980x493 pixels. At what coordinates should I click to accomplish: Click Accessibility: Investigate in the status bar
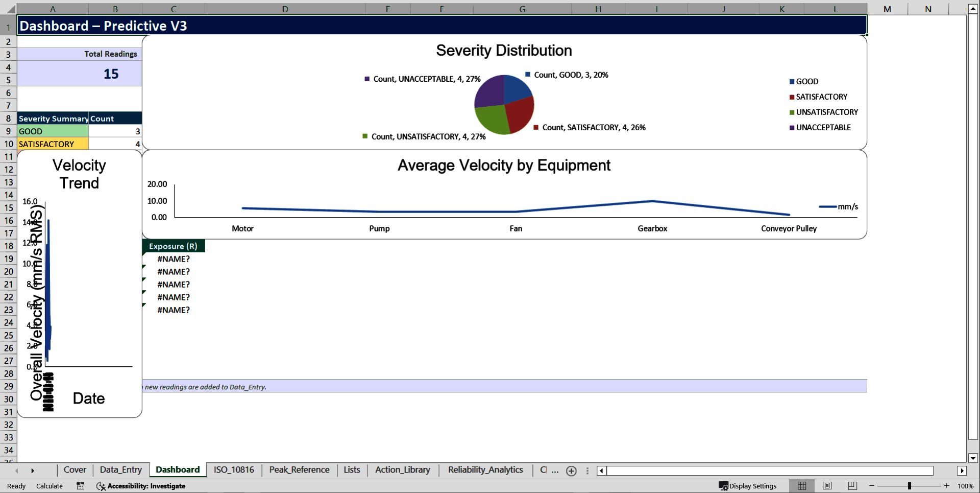[146, 486]
